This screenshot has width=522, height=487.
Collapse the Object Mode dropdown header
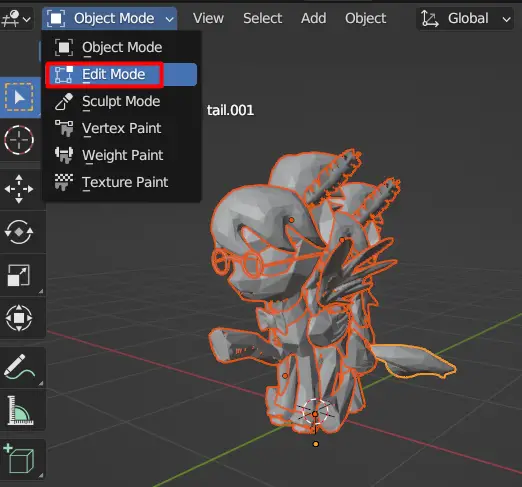[x=110, y=18]
